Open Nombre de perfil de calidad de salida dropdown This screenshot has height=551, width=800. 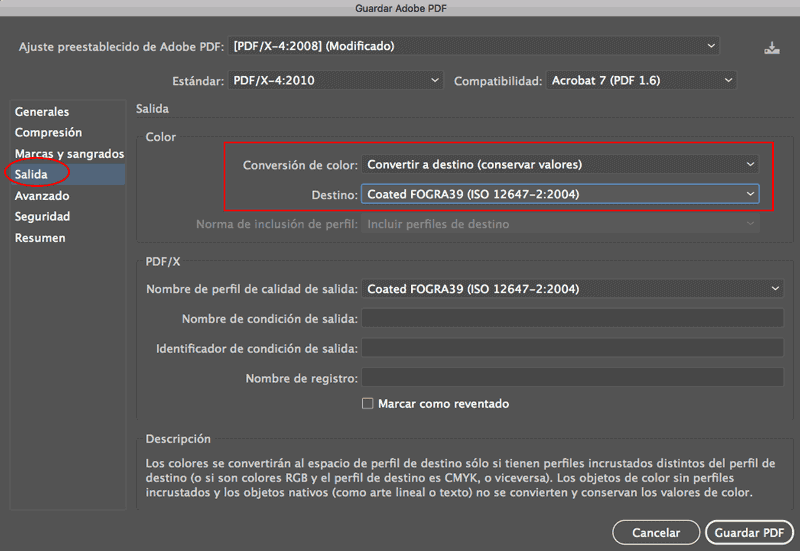click(572, 289)
